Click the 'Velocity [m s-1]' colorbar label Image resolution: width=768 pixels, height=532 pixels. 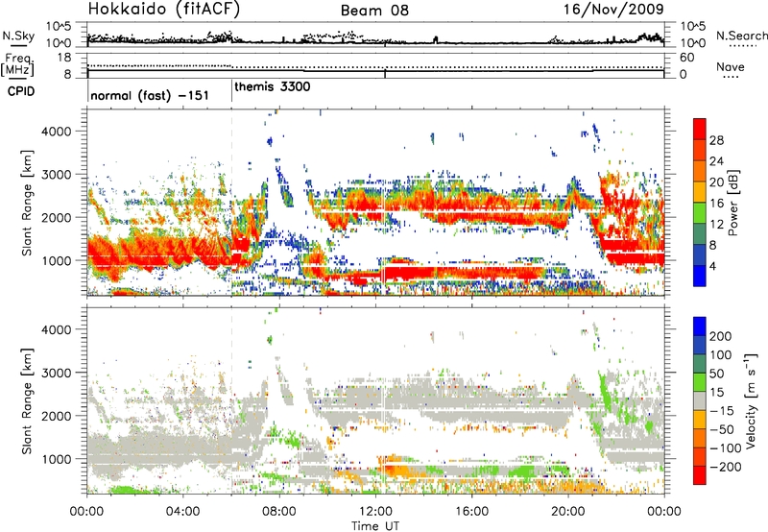(x=751, y=400)
